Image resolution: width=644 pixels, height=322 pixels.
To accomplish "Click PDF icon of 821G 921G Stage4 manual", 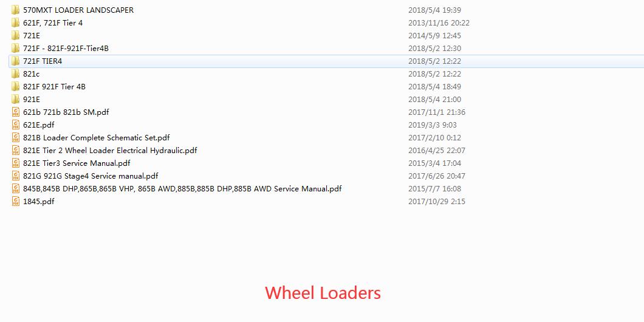I will tap(16, 176).
